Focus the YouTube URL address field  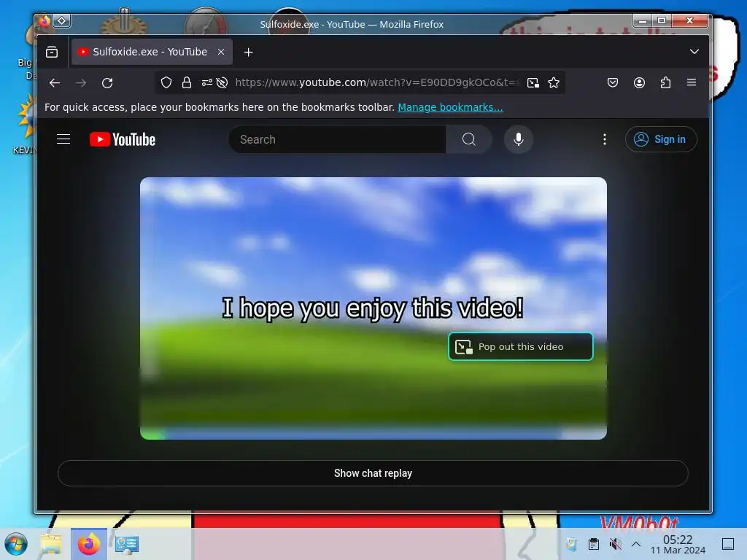click(x=376, y=82)
